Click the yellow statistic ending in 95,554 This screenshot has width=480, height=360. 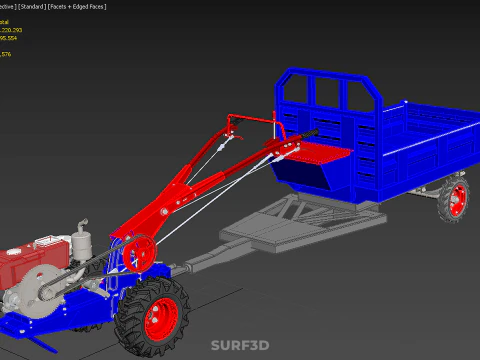click(8, 38)
